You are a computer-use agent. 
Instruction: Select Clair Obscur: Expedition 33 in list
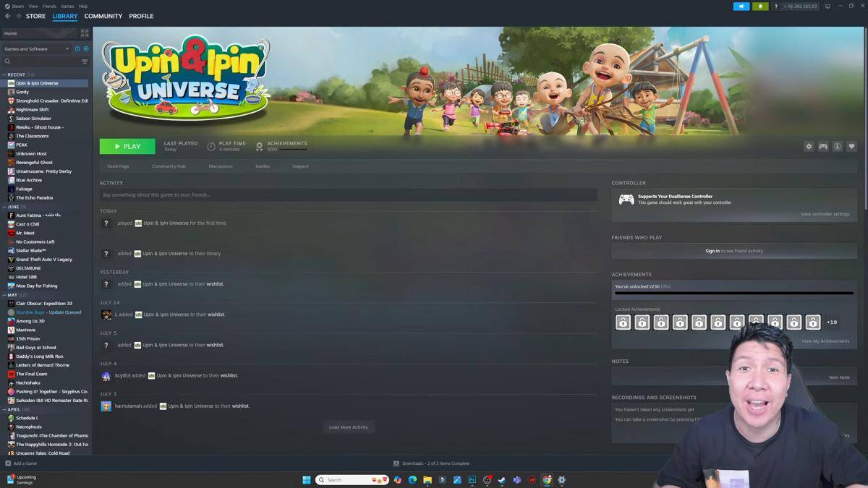[x=47, y=304]
